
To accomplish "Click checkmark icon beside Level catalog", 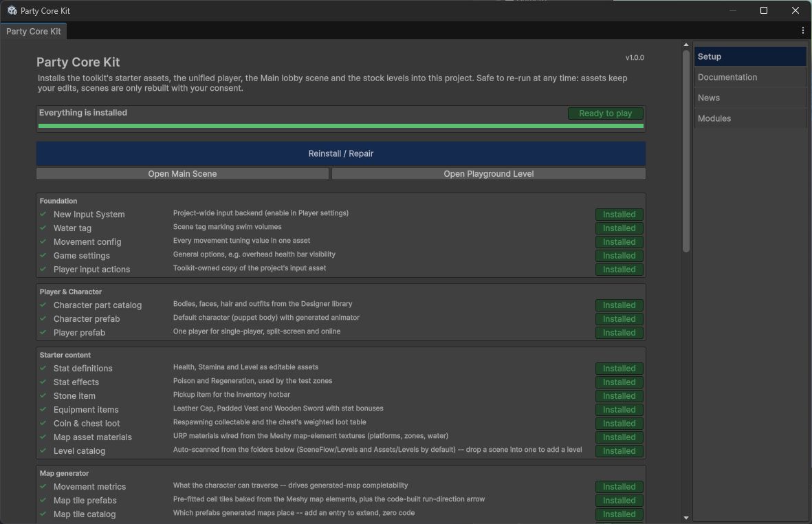I will 43,450.
